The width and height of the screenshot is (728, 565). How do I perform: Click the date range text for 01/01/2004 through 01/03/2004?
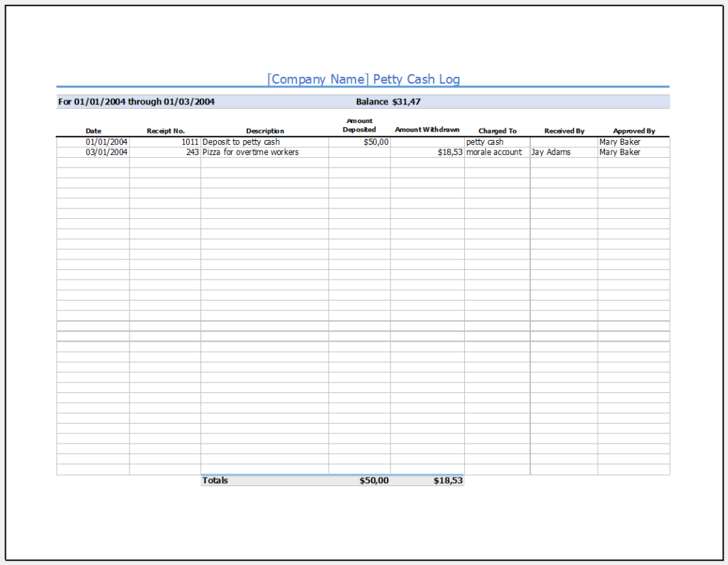coord(136,102)
